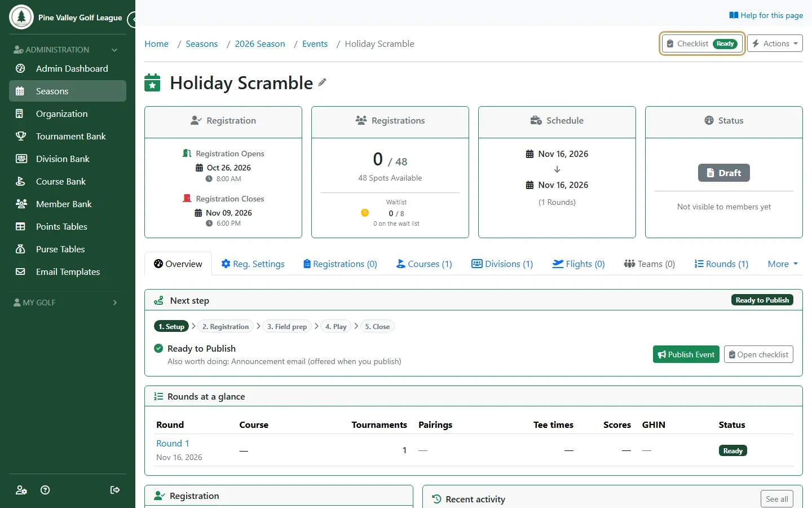Collapse the sidebar with the arrow button
The image size is (812, 508).
coord(133,20)
